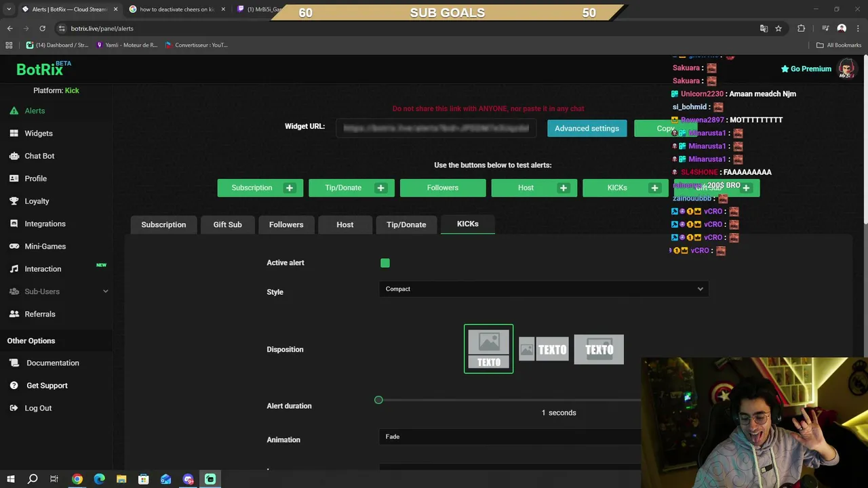Viewport: 868px width, 488px height.
Task: Select image-above-text disposition
Action: pos(488,349)
